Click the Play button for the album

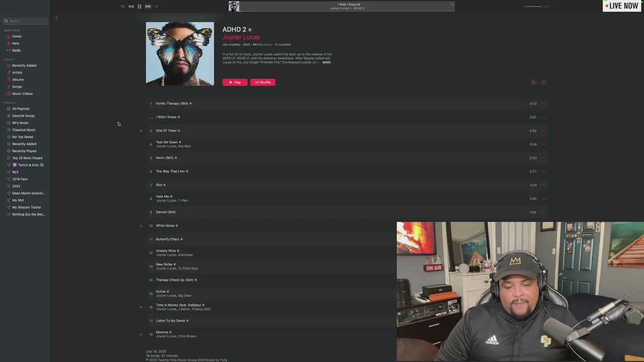click(x=235, y=82)
